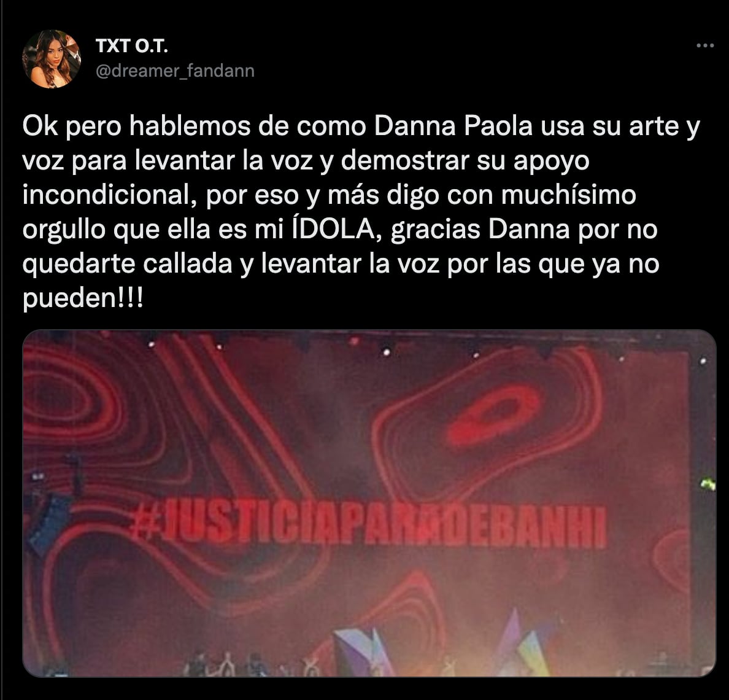The image size is (729, 700).
Task: Open the tweet's three-dot more options menu
Action: click(x=705, y=45)
